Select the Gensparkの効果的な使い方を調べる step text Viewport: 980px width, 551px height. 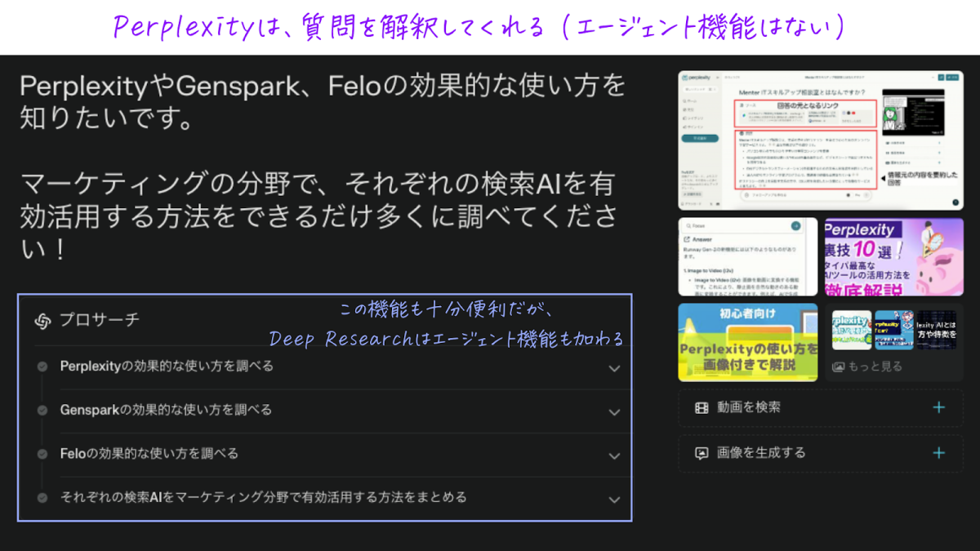coord(166,410)
